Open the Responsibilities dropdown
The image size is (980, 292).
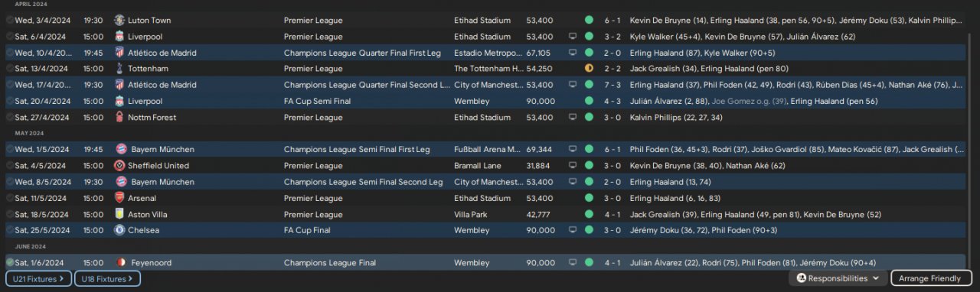tap(838, 278)
